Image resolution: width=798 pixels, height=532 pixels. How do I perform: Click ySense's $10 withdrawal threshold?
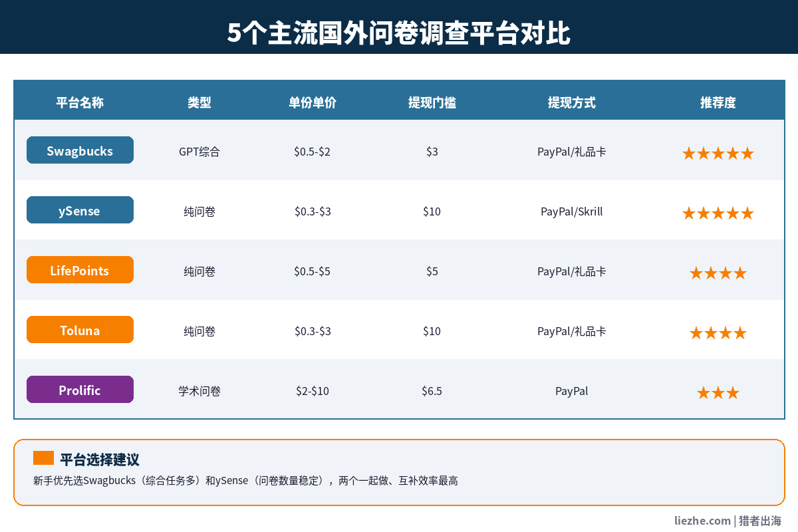point(432,211)
